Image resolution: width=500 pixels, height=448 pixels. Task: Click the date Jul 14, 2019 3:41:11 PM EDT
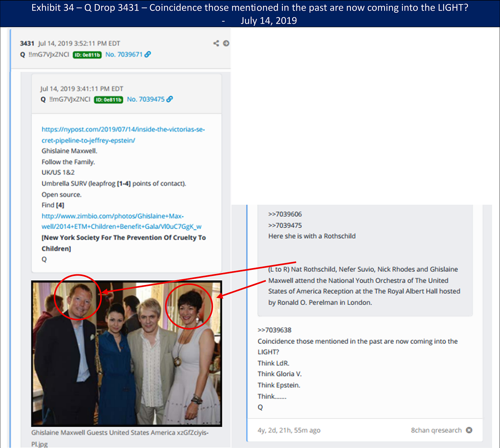82,89
